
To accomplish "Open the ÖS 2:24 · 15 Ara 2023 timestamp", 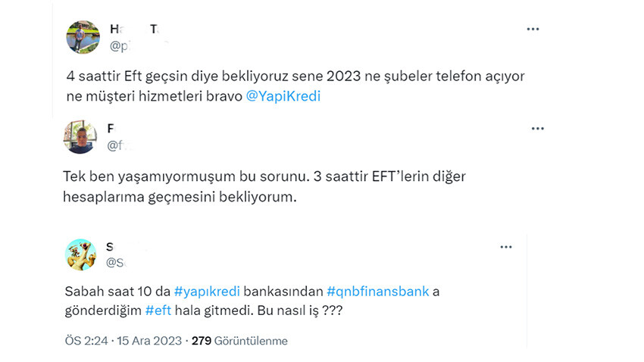I will [123, 341].
